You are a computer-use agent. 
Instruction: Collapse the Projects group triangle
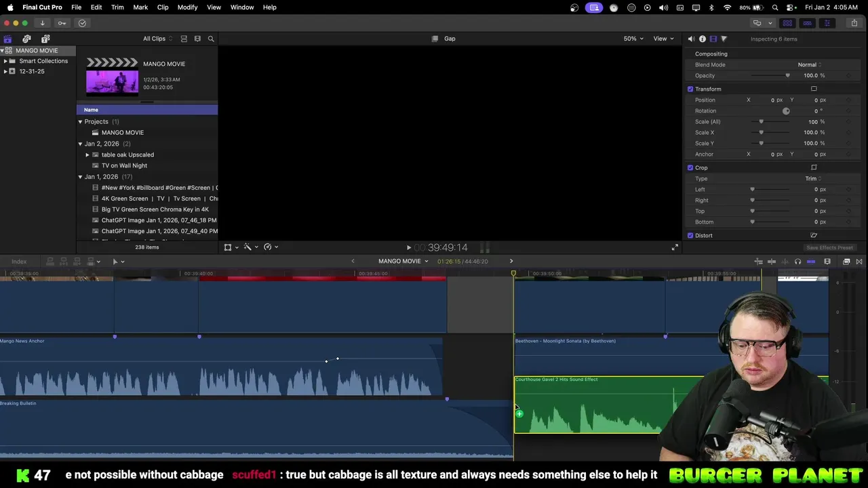click(x=80, y=122)
